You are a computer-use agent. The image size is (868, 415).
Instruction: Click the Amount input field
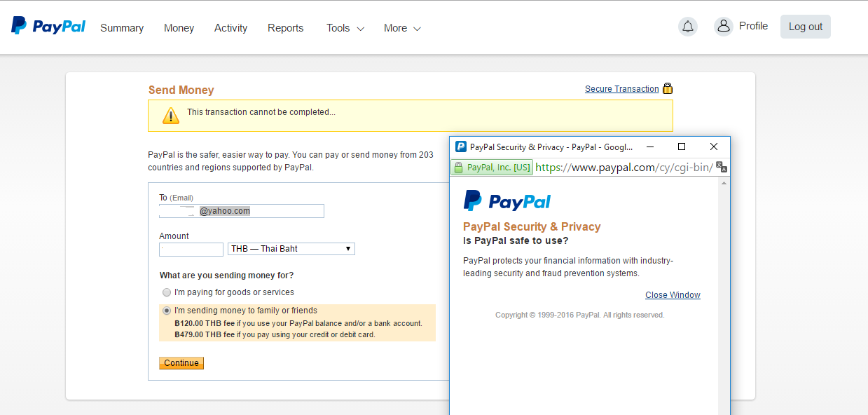(x=191, y=249)
